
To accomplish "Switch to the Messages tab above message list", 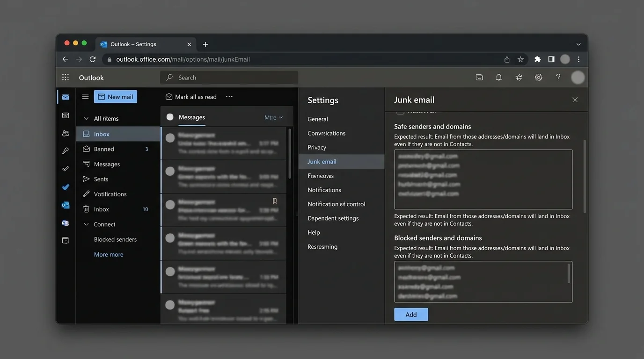I will point(192,117).
